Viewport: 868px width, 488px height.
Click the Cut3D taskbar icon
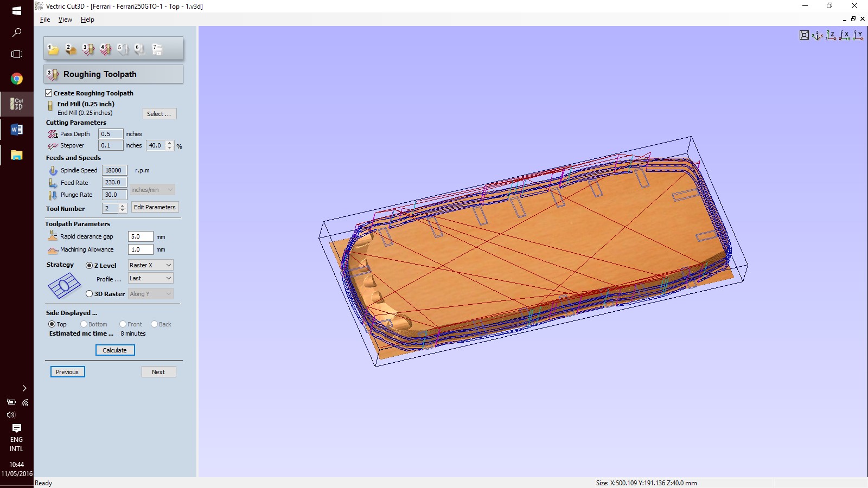(x=17, y=104)
